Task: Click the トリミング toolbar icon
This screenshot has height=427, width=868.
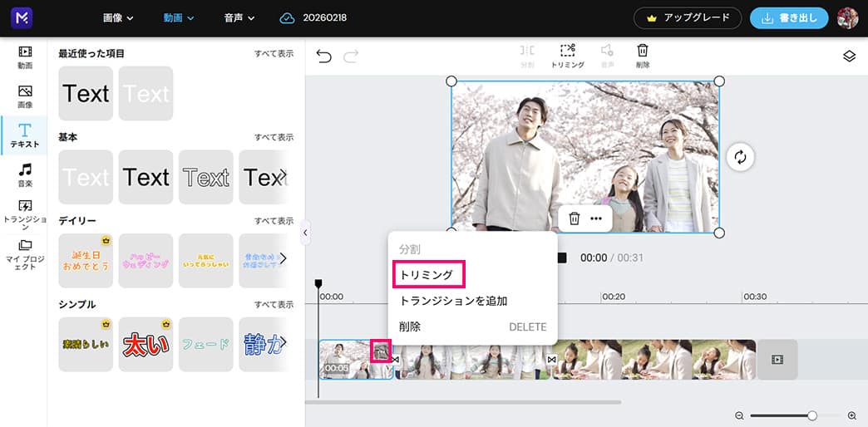Action: click(567, 56)
